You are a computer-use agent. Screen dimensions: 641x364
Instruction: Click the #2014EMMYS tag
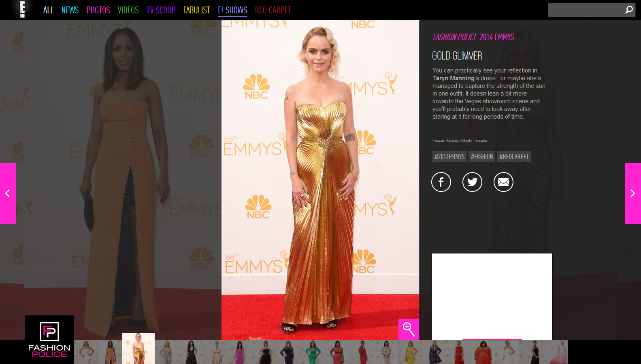tap(449, 157)
